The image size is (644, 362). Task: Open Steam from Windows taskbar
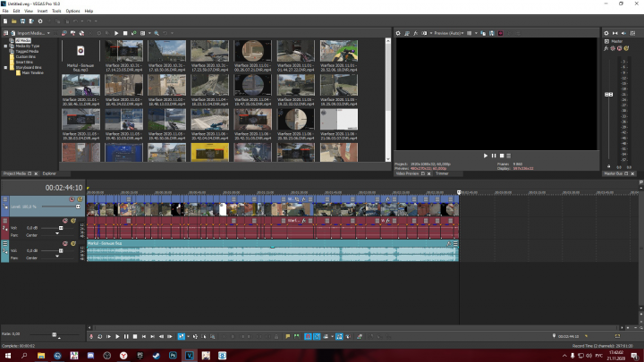(156, 356)
